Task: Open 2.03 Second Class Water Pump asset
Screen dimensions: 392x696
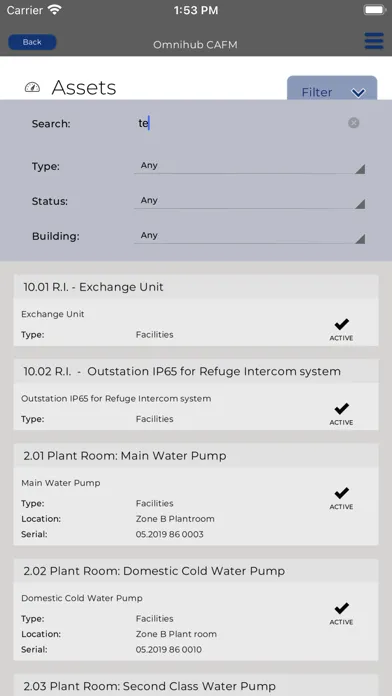Action: tap(196, 685)
